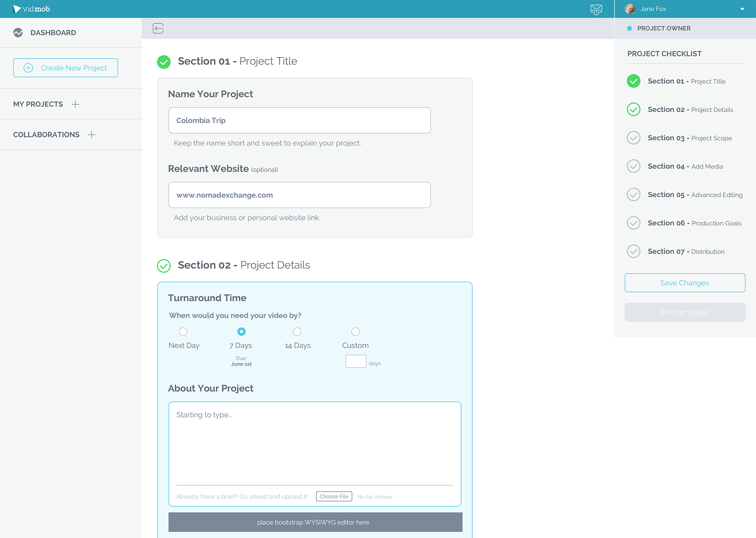This screenshot has height=538, width=756.
Task: Select the 14 Days turnaround option
Action: point(297,331)
